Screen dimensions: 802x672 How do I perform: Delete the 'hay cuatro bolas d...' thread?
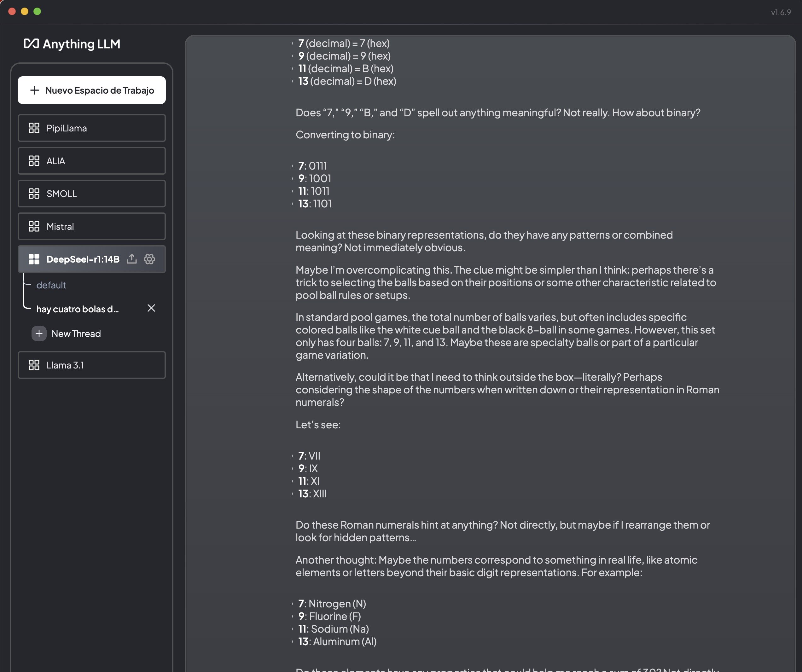151,308
